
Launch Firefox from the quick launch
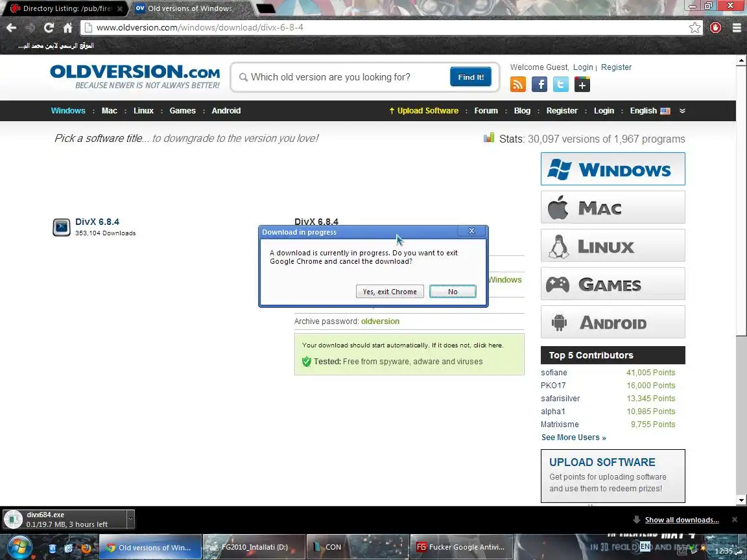pyautogui.click(x=86, y=548)
